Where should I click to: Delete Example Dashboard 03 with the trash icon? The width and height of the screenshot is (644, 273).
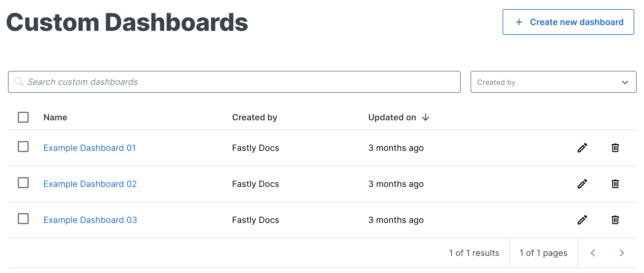click(x=615, y=220)
